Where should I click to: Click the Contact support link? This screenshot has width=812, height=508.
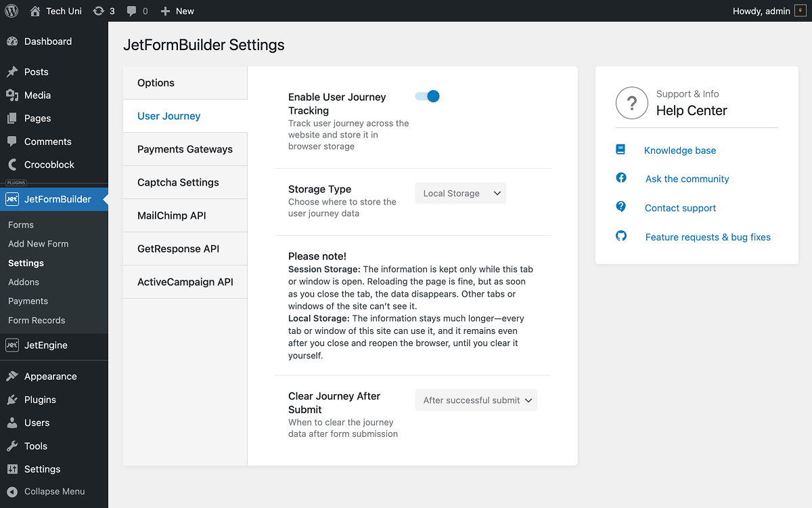(680, 207)
